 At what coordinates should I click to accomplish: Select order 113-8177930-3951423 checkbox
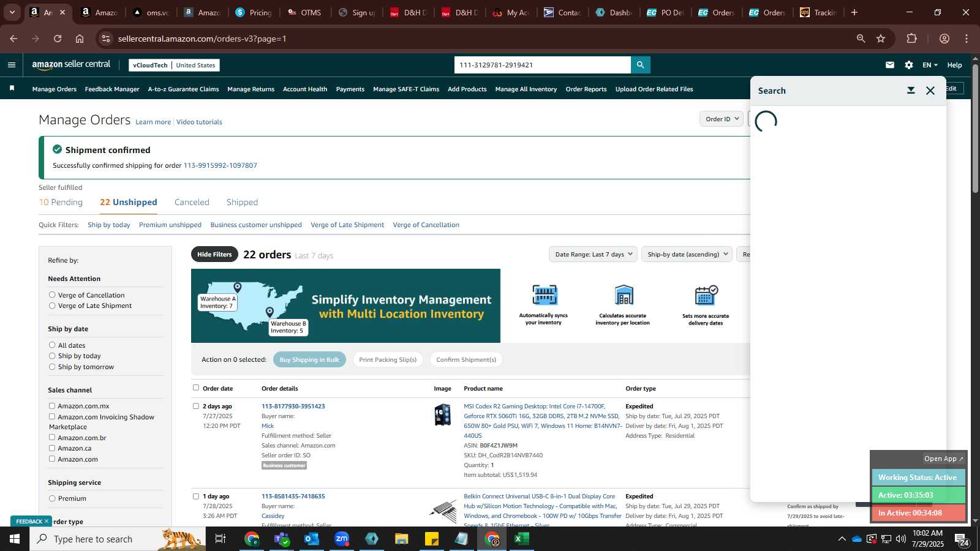tap(196, 406)
